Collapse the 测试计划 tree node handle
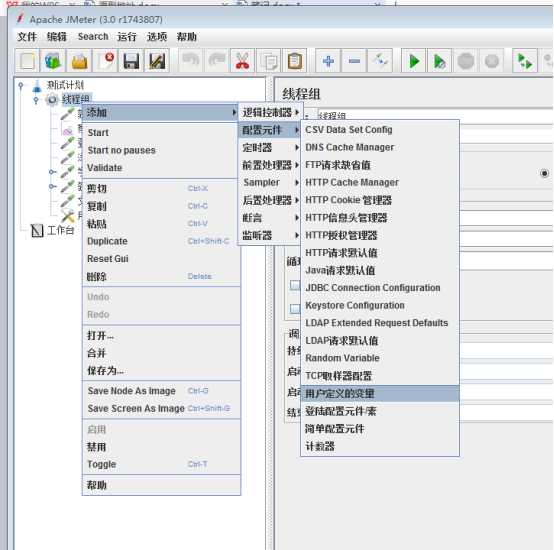Viewport: 554px width, 550px height. [21, 85]
